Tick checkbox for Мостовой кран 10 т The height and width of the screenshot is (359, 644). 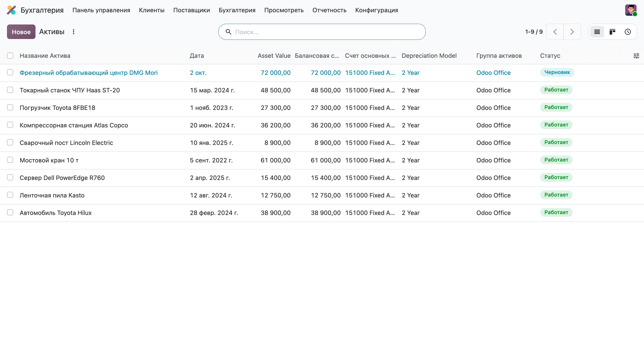tap(10, 160)
